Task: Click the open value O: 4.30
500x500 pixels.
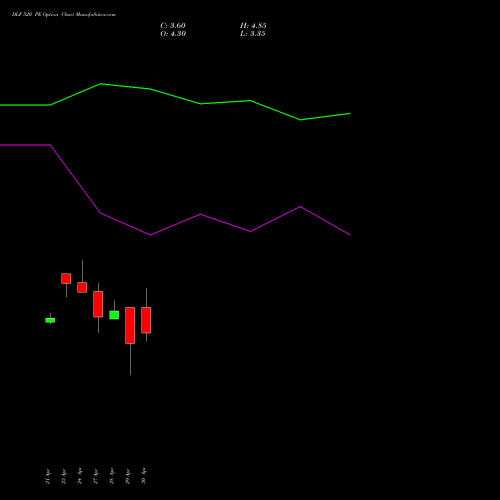Action: click(x=173, y=34)
